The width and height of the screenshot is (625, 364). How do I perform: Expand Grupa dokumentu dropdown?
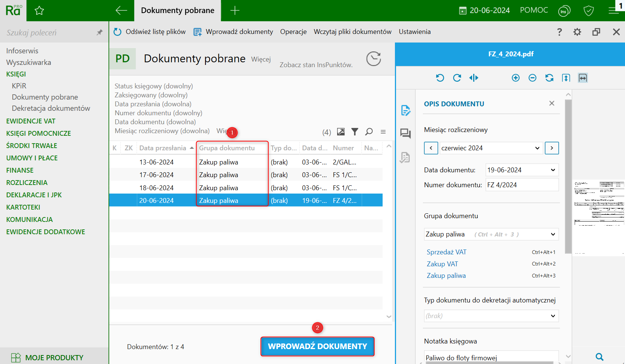[553, 234]
